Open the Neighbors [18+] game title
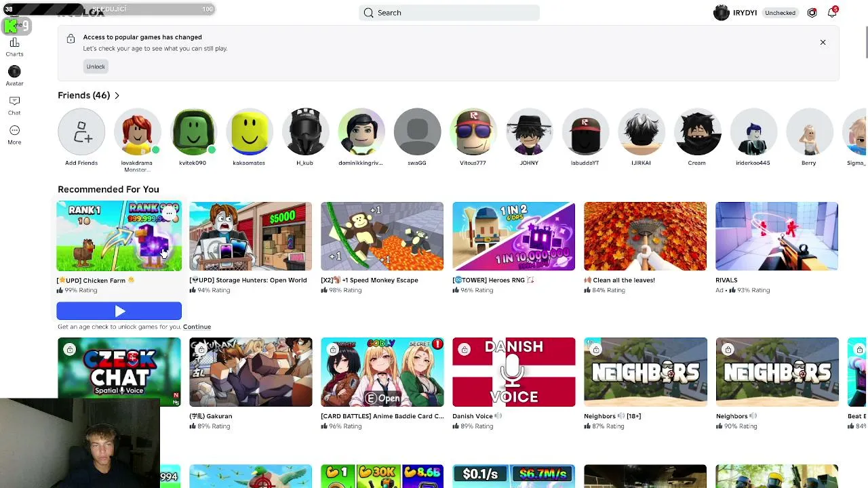The height and width of the screenshot is (488, 868). (x=612, y=416)
